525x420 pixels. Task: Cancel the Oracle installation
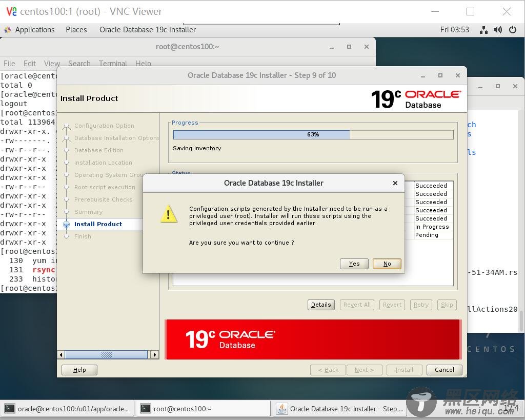pyautogui.click(x=445, y=370)
